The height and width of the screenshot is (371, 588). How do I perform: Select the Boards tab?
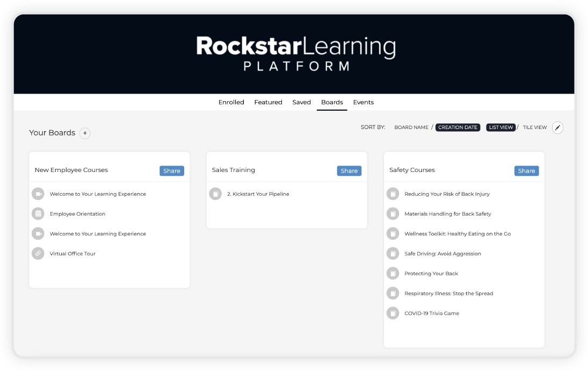332,102
